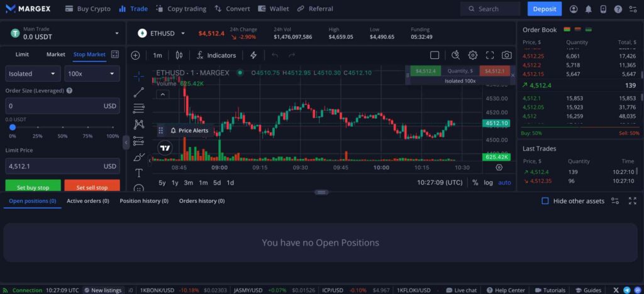Open Help Center footer link

[x=506, y=290]
